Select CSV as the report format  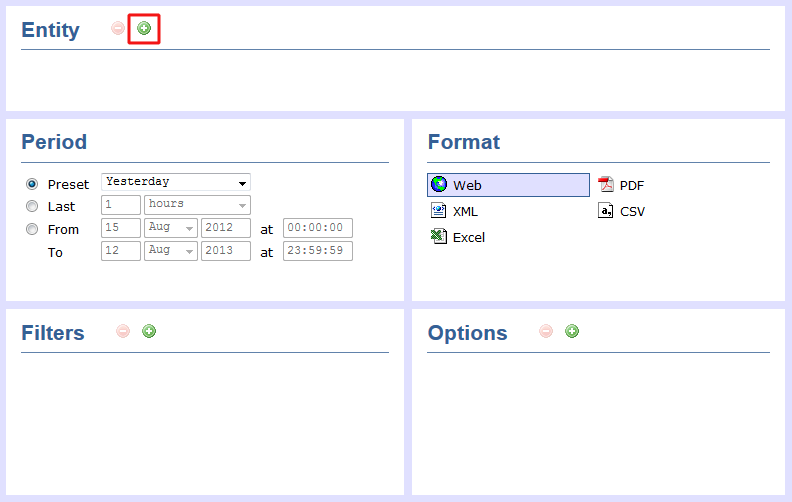pyautogui.click(x=631, y=211)
